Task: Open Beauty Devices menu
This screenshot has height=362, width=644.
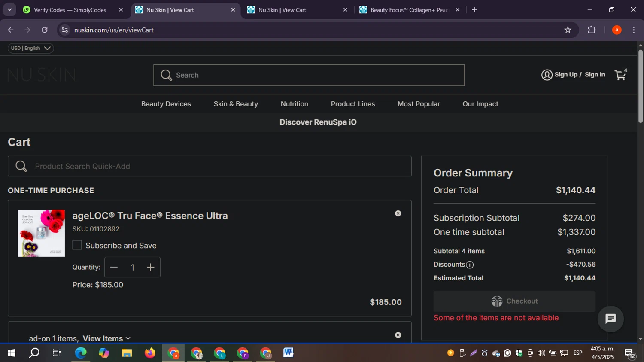Action: click(x=166, y=104)
